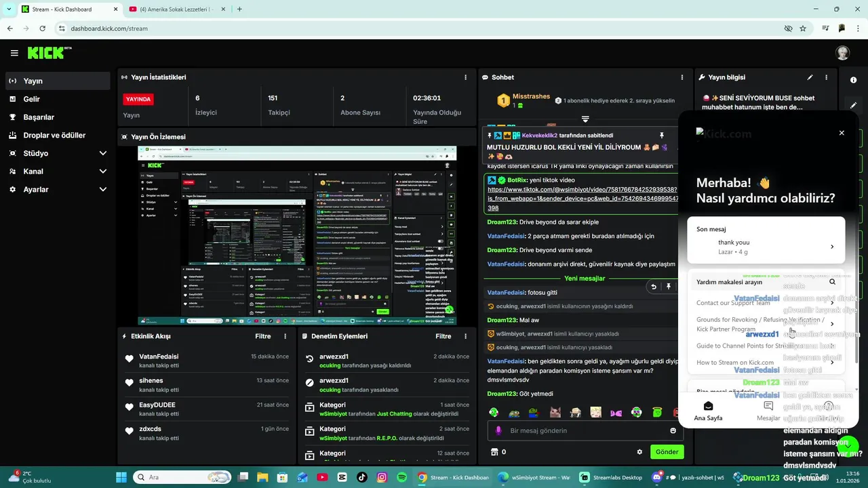Open the chat shop icon
The width and height of the screenshot is (868, 488).
[x=494, y=451]
